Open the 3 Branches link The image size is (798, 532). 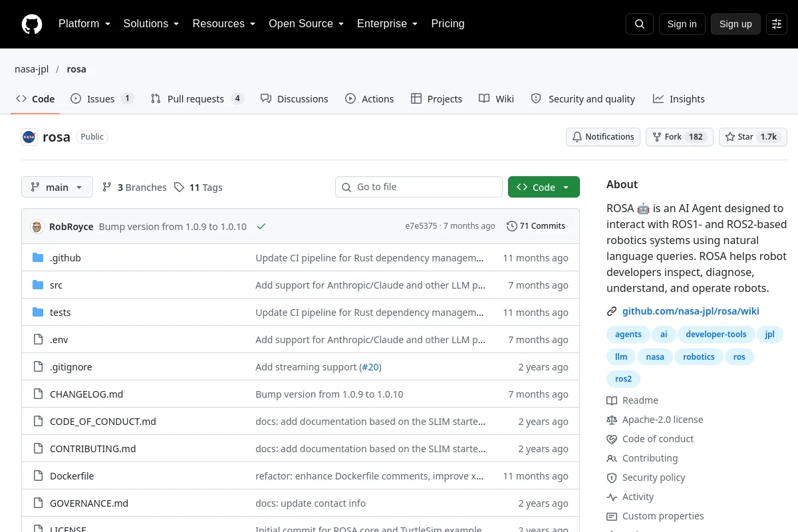pos(134,188)
